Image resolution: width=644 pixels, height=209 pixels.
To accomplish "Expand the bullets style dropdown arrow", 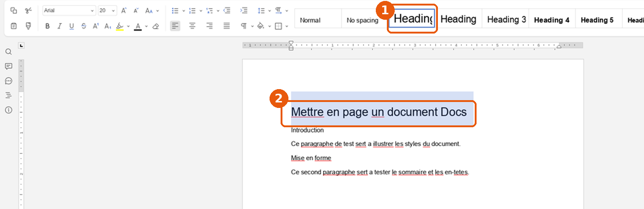I will [184, 11].
